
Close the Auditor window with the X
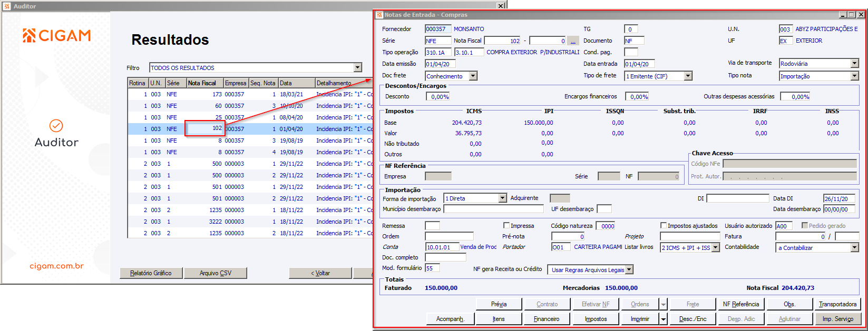point(500,6)
